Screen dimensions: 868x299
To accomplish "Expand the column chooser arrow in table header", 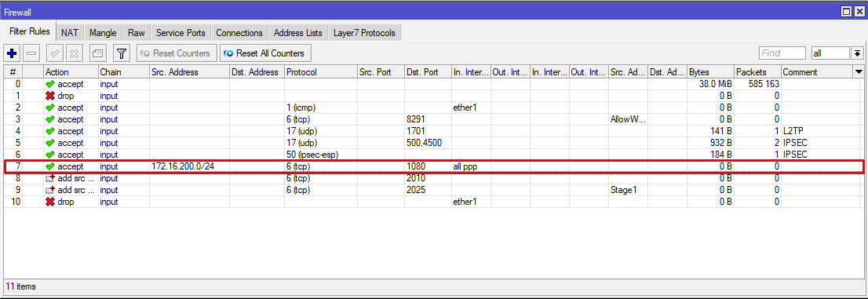I will 859,72.
